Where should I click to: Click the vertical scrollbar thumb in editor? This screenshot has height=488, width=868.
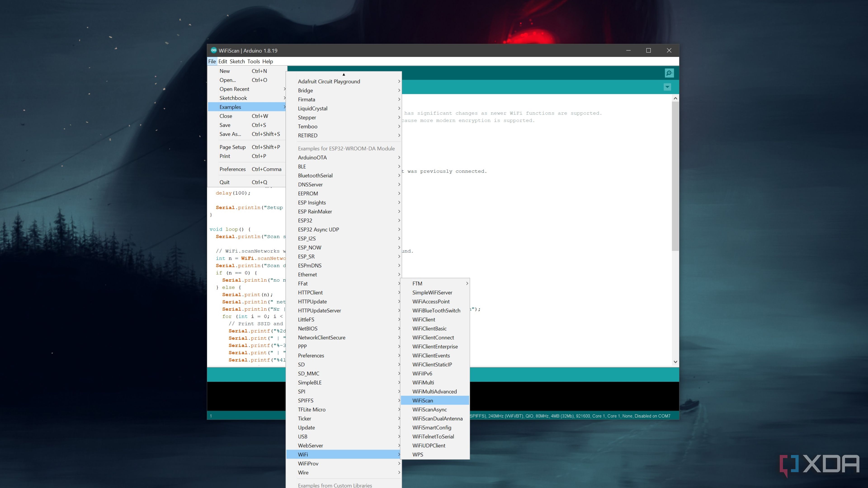[675, 176]
